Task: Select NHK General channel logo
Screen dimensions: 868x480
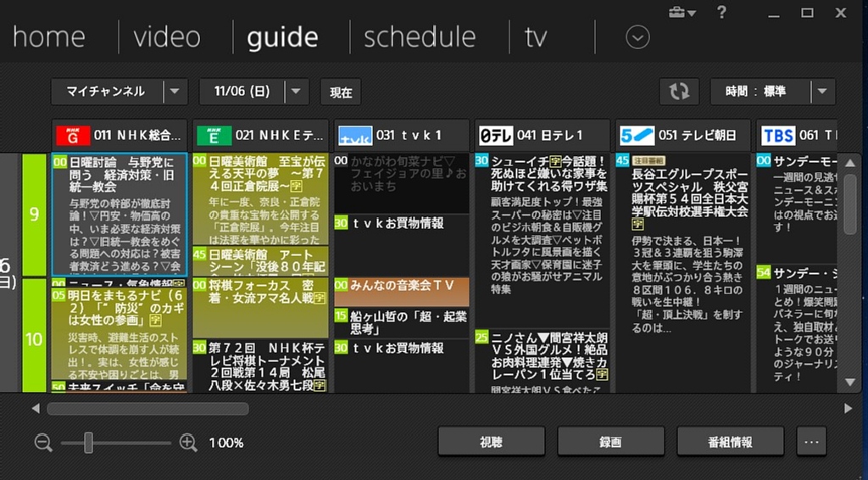Action: (x=74, y=135)
